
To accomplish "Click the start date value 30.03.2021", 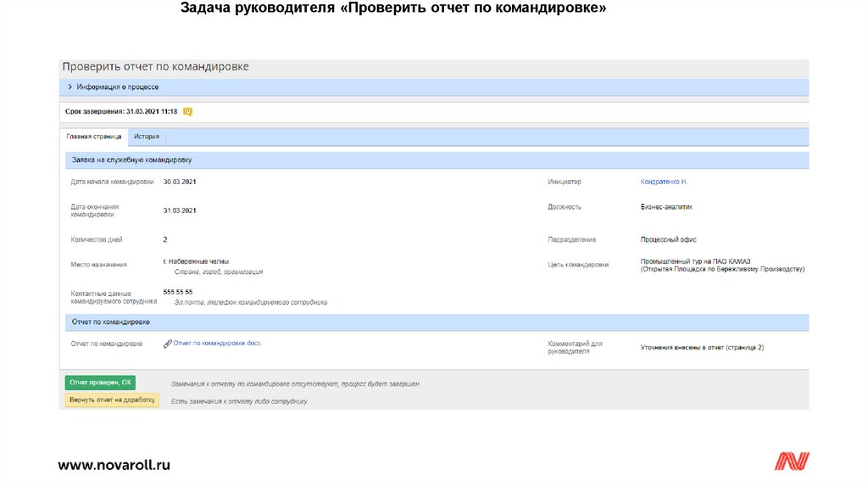I will click(x=180, y=182).
